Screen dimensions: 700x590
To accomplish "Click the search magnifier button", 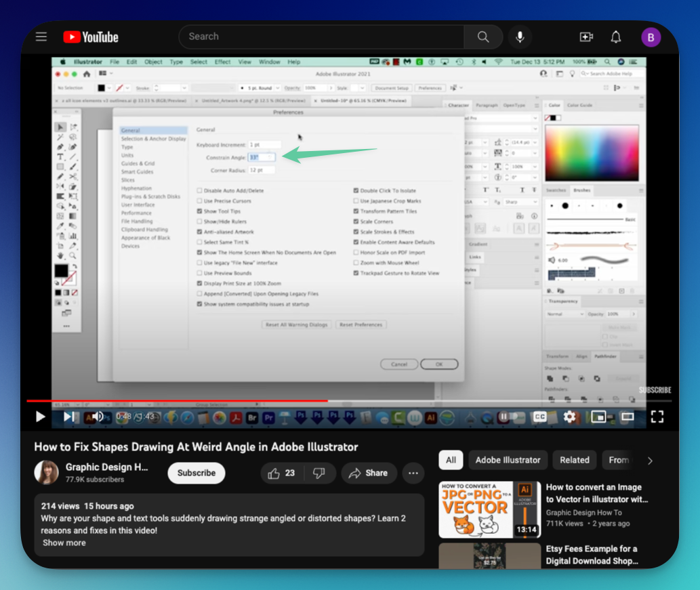I will 482,37.
